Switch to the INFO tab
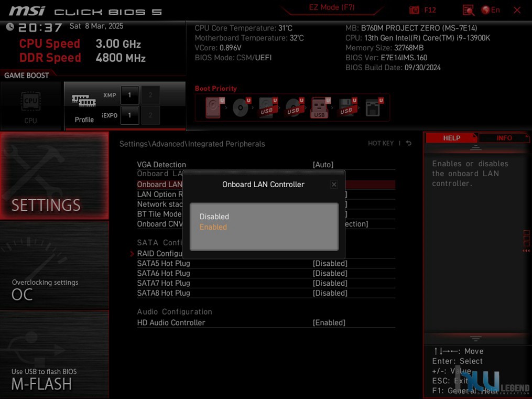532x399 pixels. (504, 138)
